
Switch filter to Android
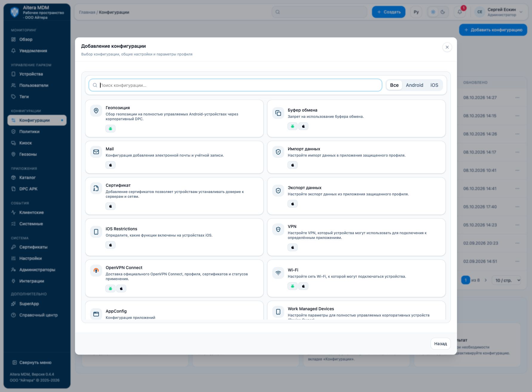pyautogui.click(x=414, y=85)
